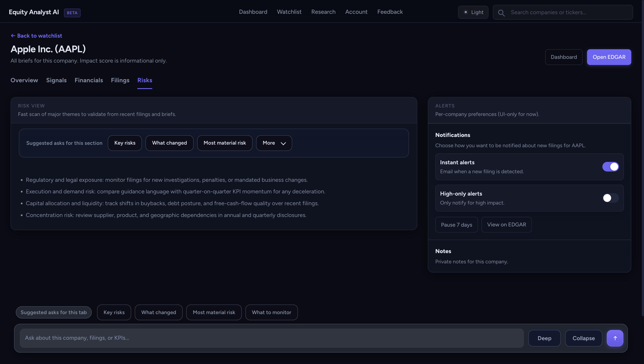This screenshot has width=644, height=364.
Task: Click the BETA badge next to Equity Analyst AI
Action: 72,13
